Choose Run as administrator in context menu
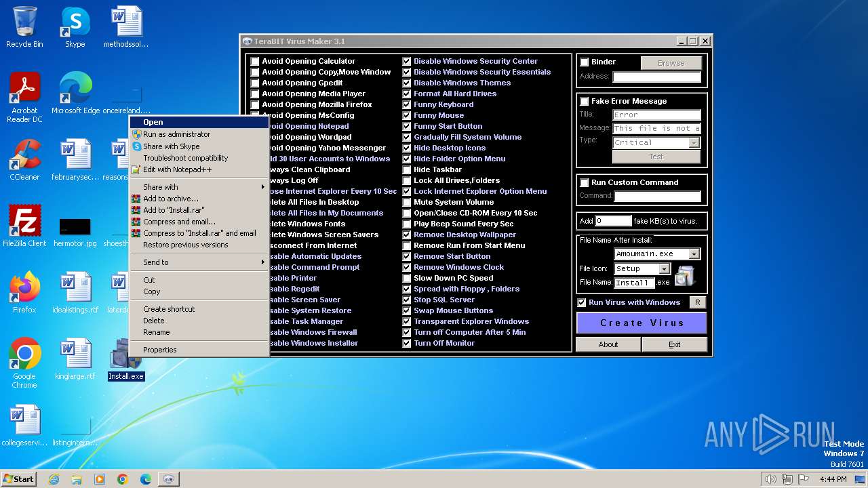 click(199, 134)
